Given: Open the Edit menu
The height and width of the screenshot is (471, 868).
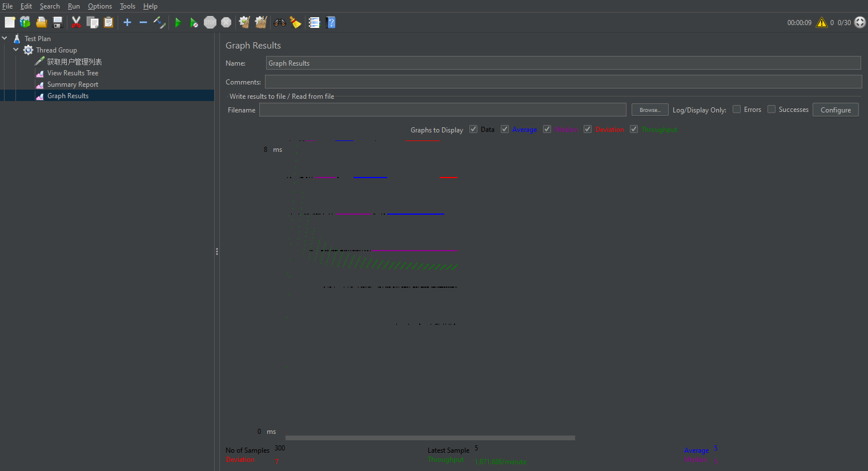Looking at the screenshot, I should (x=26, y=6).
